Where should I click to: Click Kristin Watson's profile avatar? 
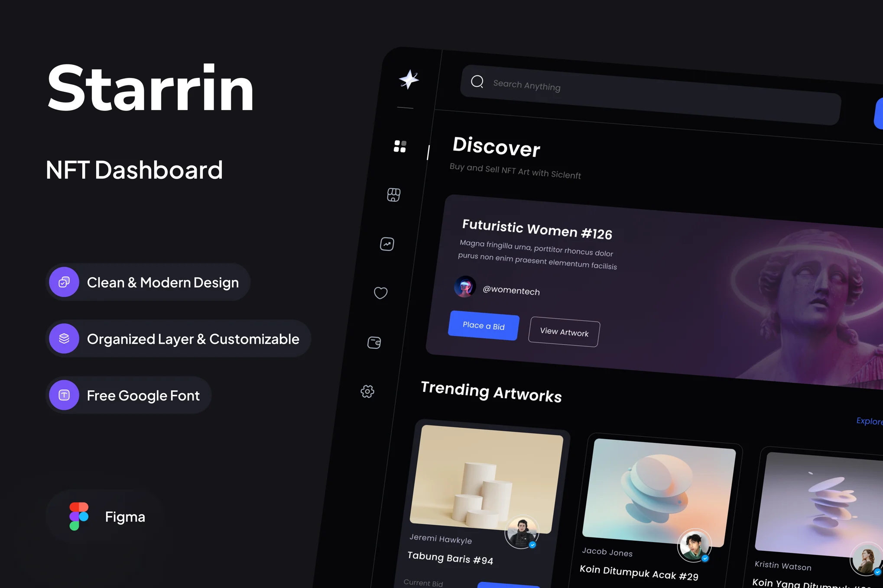[867, 559]
